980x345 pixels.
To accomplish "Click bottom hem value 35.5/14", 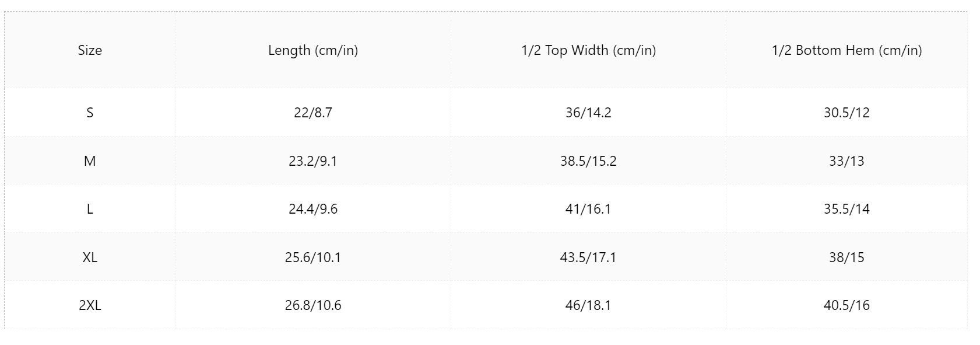I will 846,209.
